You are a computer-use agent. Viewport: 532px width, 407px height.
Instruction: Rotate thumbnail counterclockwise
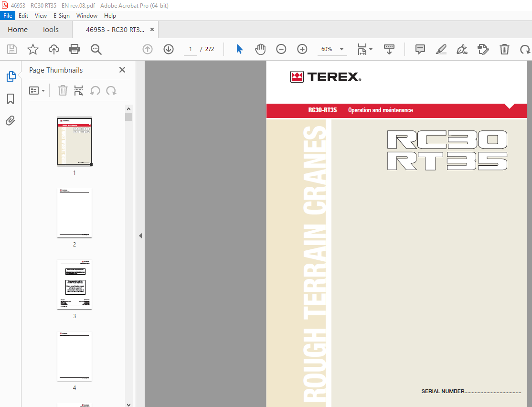pos(95,91)
